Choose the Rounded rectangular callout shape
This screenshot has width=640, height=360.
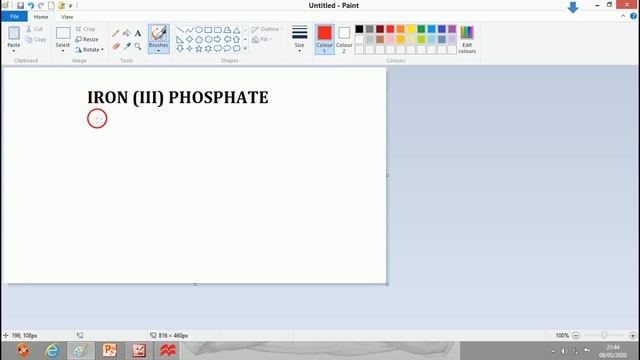218,49
